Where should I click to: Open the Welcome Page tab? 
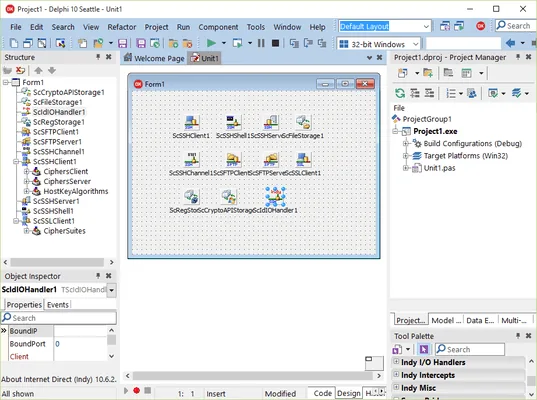[x=154, y=58]
